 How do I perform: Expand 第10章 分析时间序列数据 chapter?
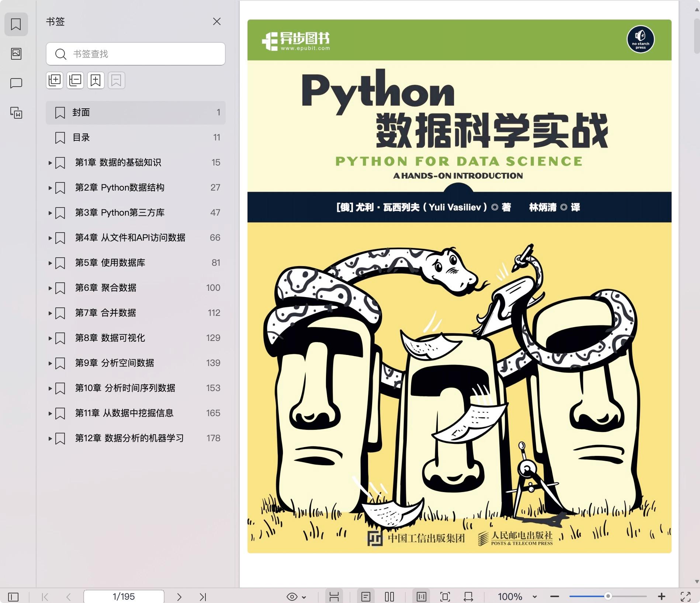click(50, 388)
